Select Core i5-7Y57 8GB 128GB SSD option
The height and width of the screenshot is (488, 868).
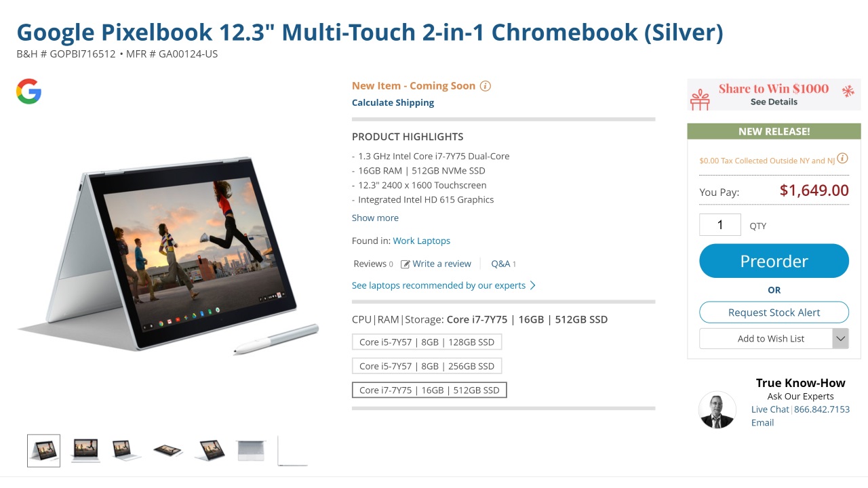click(x=427, y=342)
